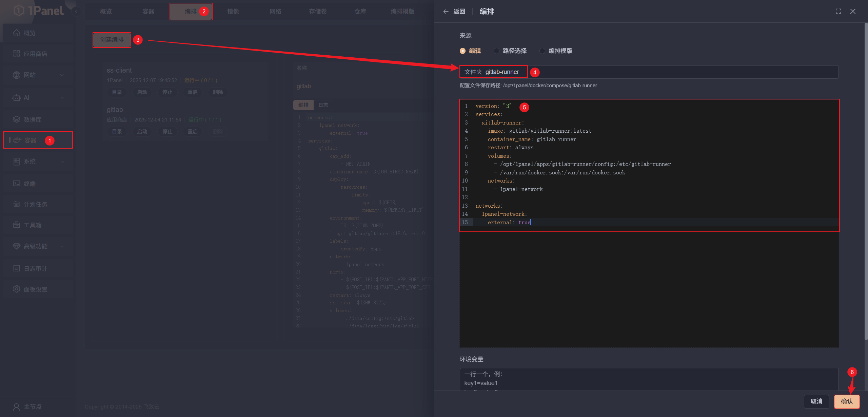Click the 确认 button to confirm
Viewport: 868px width, 417px height.
coord(846,401)
